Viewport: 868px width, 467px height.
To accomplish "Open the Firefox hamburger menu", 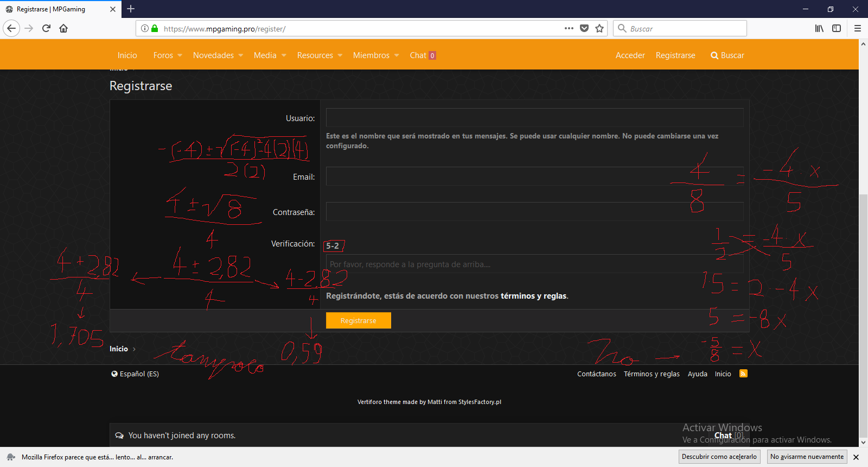I will click(x=858, y=28).
